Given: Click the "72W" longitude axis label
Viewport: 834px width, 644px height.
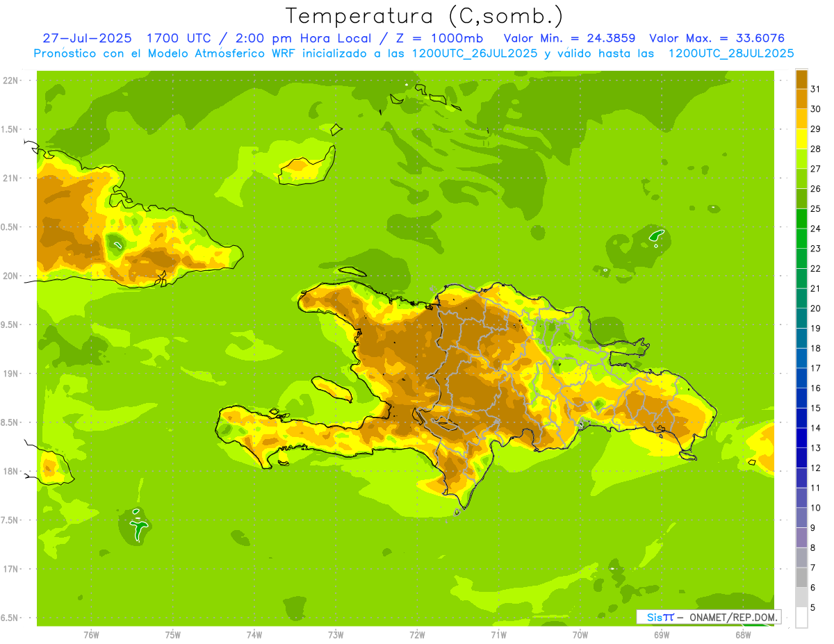Looking at the screenshot, I should 417,635.
